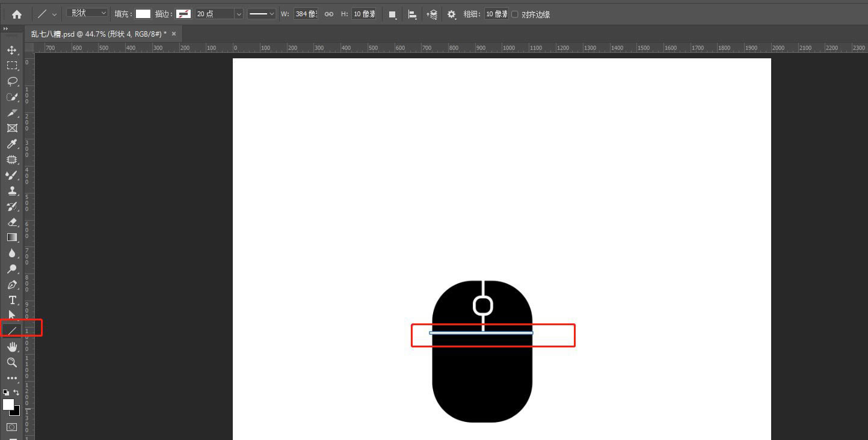Swap foreground and background colors
This screenshot has width=868, height=440.
pos(16,392)
